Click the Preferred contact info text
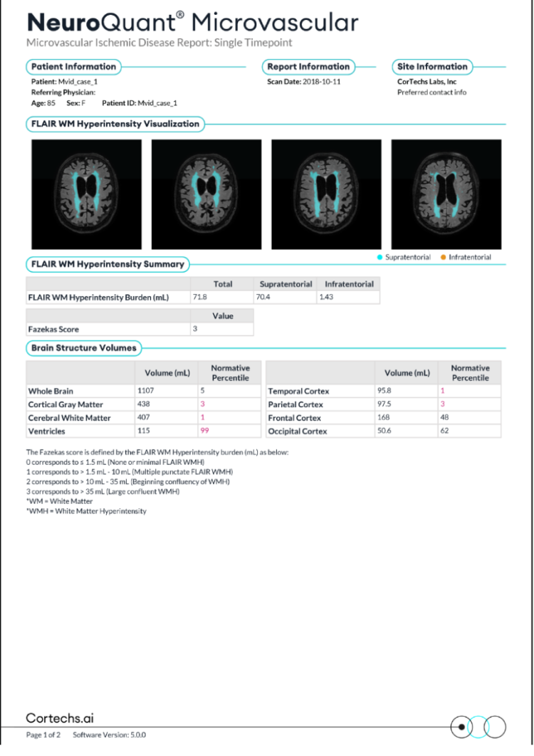This screenshot has width=534, height=756. [x=431, y=92]
